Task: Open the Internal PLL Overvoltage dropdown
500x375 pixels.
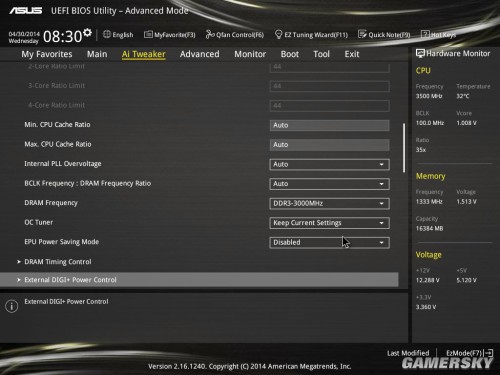Action: pyautogui.click(x=329, y=164)
